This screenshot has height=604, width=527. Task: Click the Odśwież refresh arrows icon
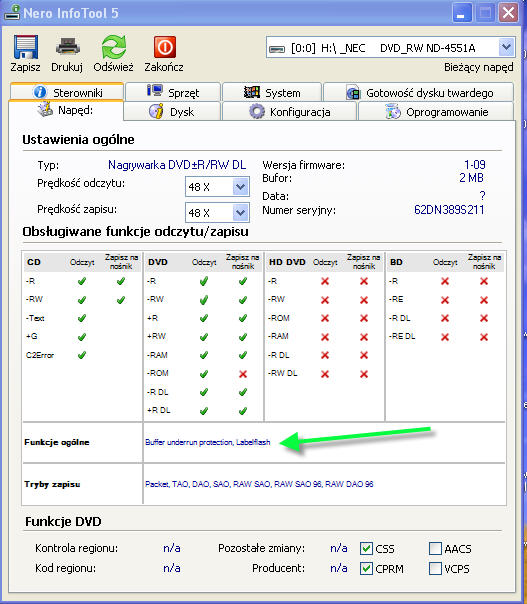coord(114,47)
